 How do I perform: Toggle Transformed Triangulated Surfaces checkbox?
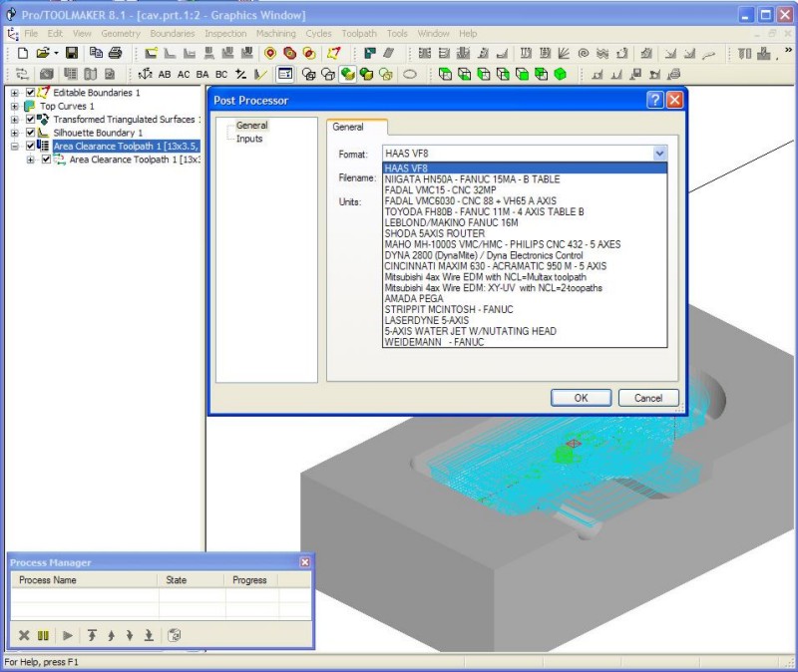click(31, 119)
